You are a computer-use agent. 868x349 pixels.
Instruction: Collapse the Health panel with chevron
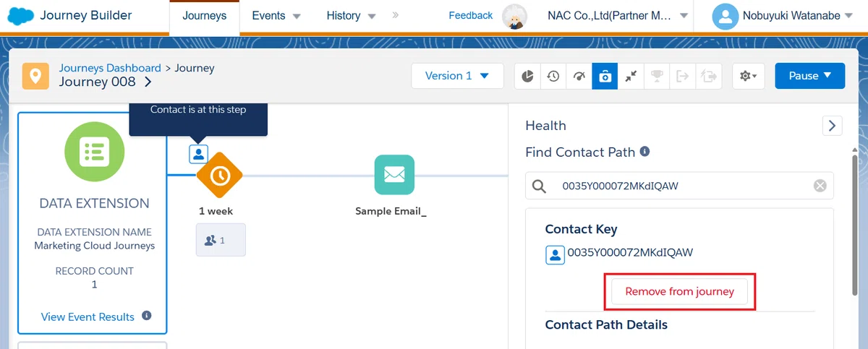point(832,126)
